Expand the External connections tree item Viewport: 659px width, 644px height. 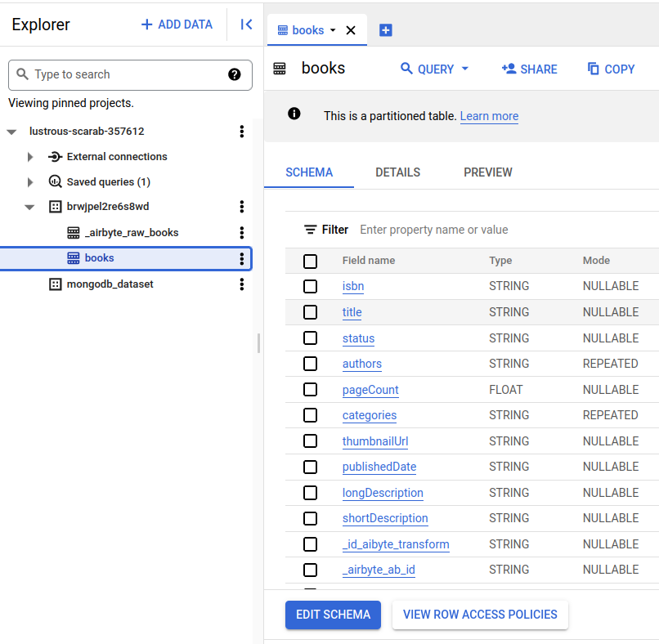30,156
